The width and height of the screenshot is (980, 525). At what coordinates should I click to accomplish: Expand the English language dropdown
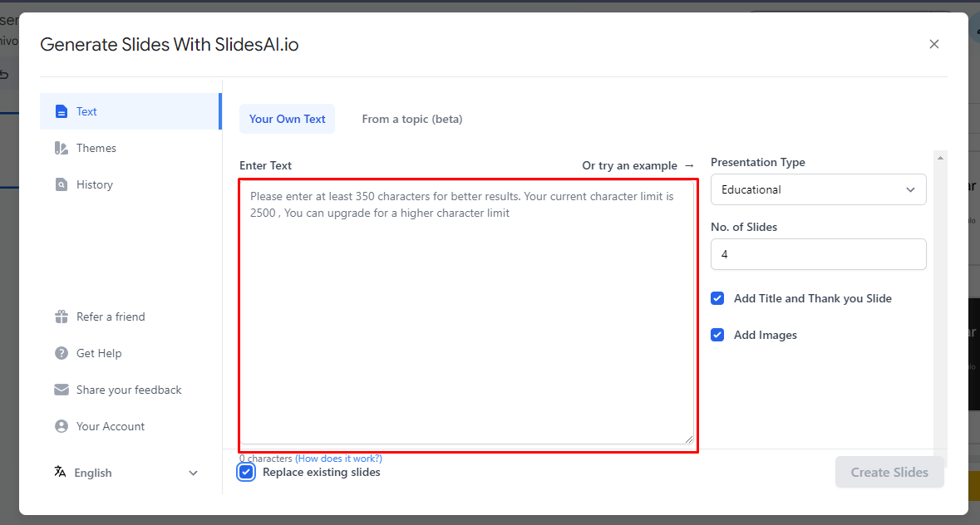point(127,473)
